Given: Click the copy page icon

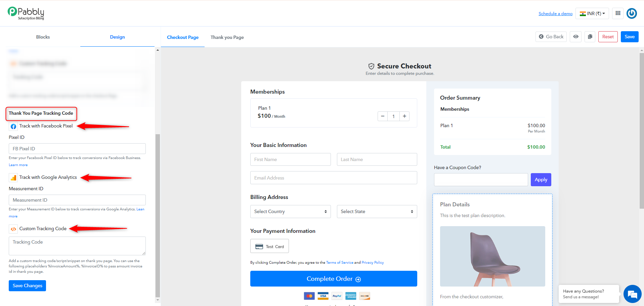Looking at the screenshot, I should point(590,37).
